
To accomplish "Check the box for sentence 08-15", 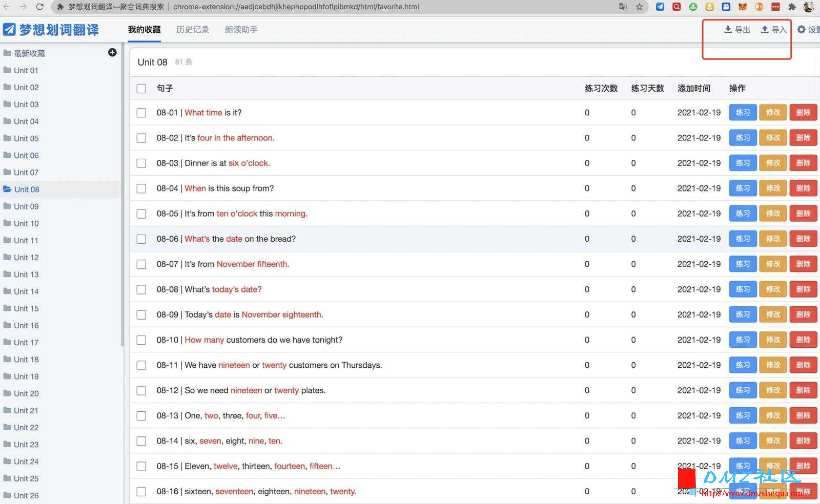I will (141, 467).
